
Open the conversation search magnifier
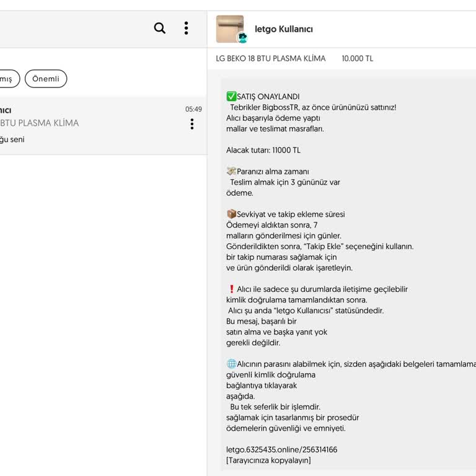(159, 28)
